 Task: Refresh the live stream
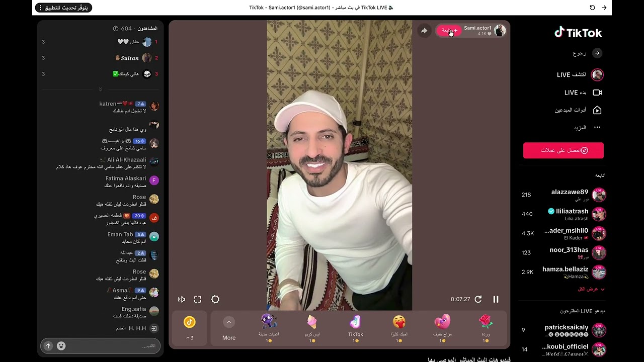(478, 299)
